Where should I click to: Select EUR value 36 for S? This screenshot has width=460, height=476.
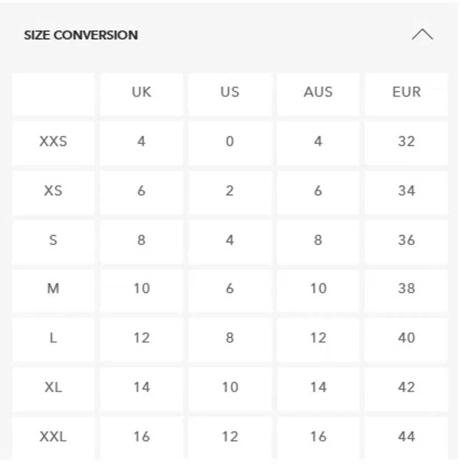tap(406, 240)
